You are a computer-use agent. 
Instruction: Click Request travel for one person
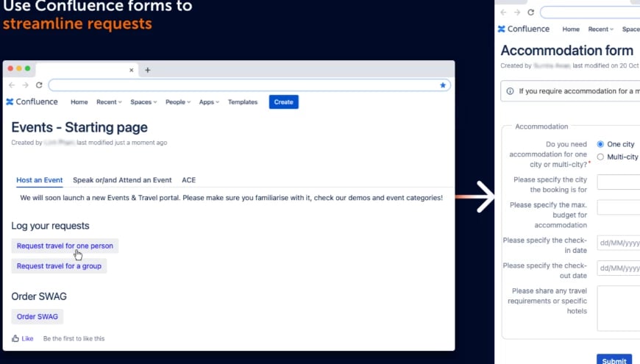click(x=65, y=246)
